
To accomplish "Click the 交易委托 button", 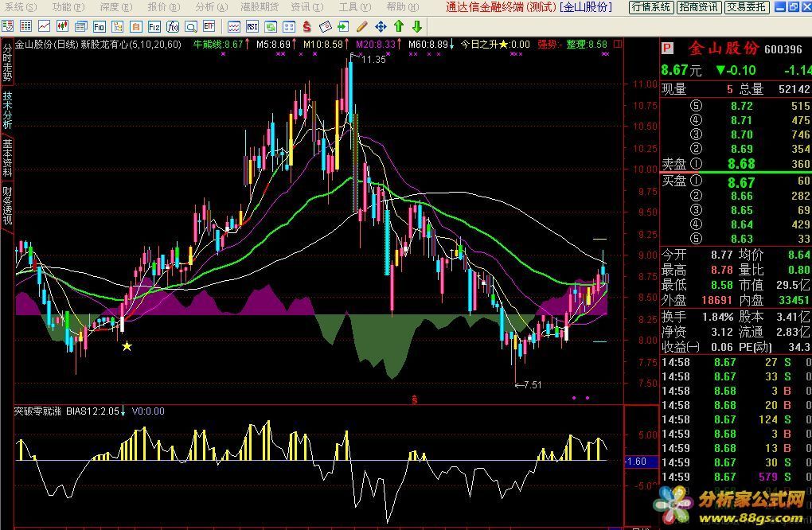I will (746, 6).
